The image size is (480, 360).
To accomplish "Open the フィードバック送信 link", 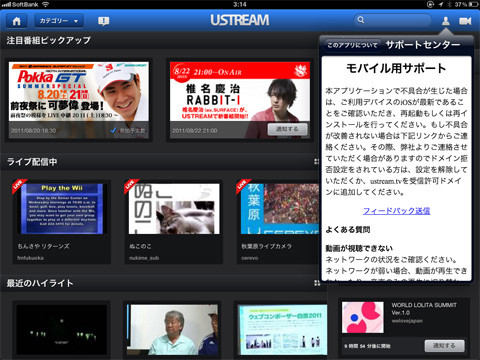I will pos(396,211).
